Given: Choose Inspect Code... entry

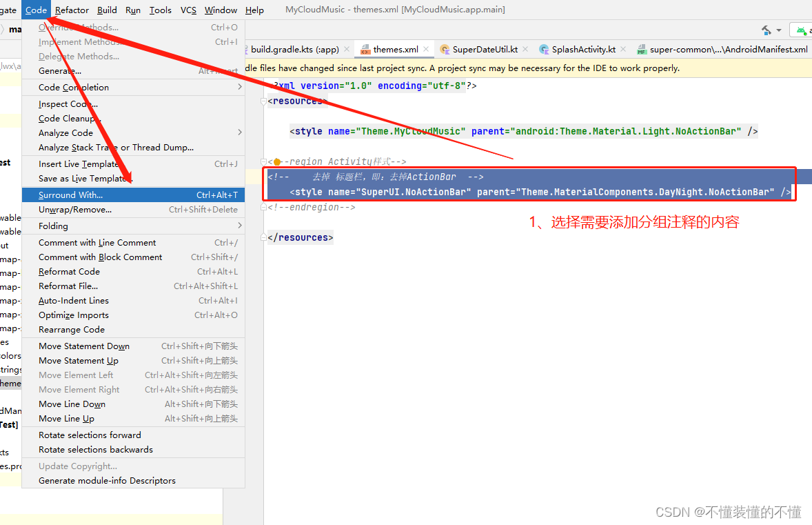Looking at the screenshot, I should (x=134, y=103).
